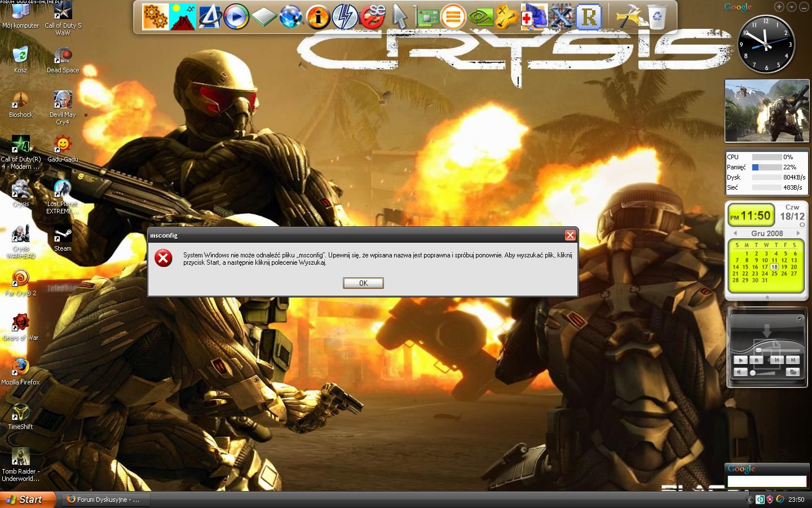Click the Crysis photo slideshow gadget thumbnail
Screen dimensions: 812x508
(767, 111)
